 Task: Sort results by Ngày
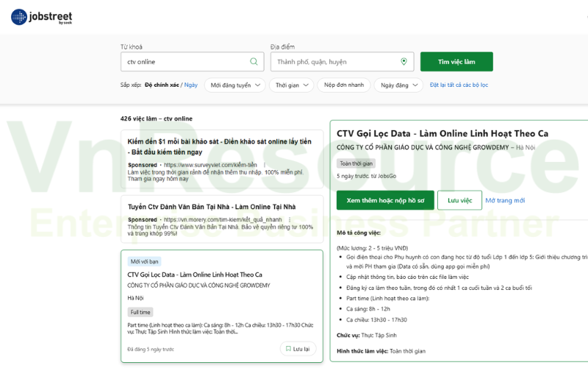pos(191,85)
